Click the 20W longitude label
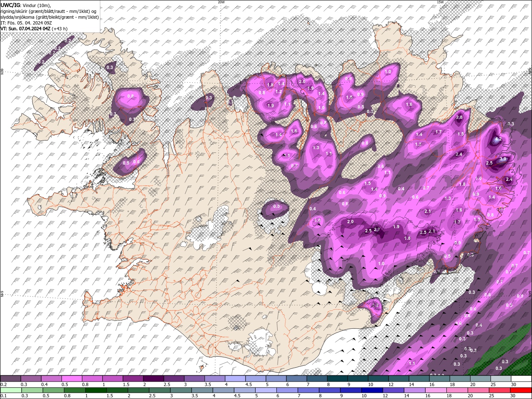The height and width of the screenshot is (399, 532). click(x=222, y=2)
